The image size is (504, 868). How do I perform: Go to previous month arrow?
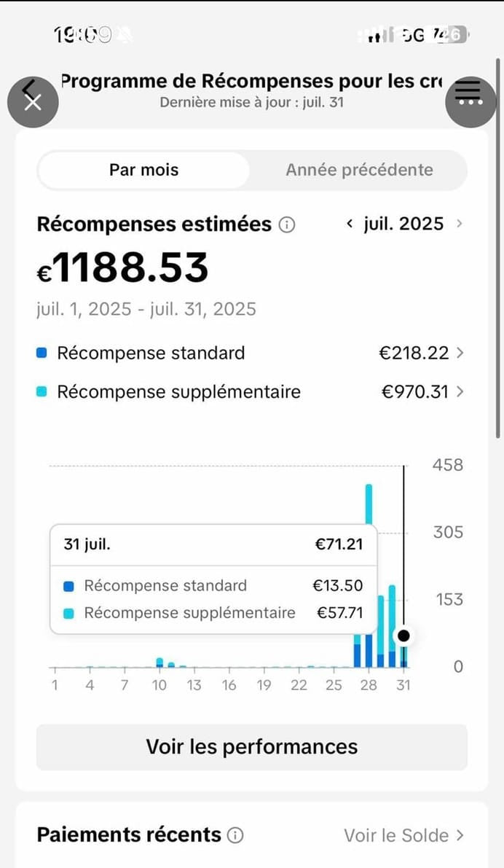pyautogui.click(x=350, y=224)
